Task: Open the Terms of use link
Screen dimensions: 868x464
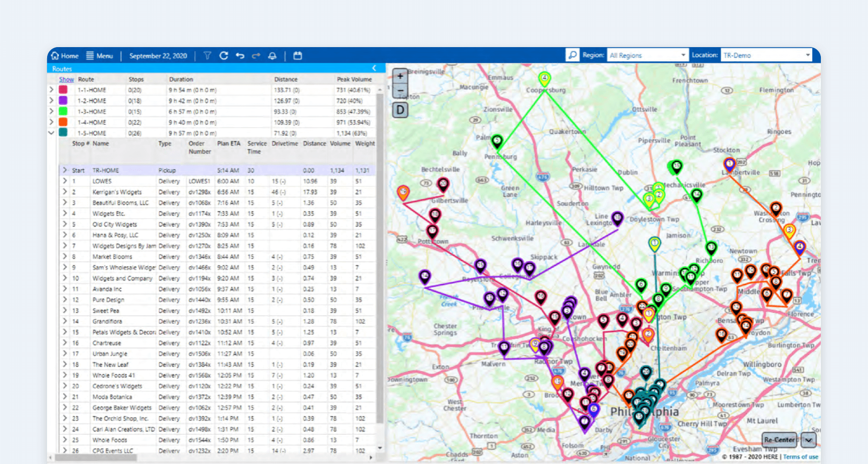Action: pos(801,456)
